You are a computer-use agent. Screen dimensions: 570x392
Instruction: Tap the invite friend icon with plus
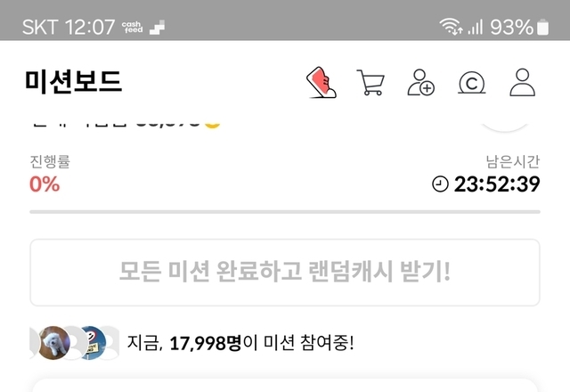420,83
